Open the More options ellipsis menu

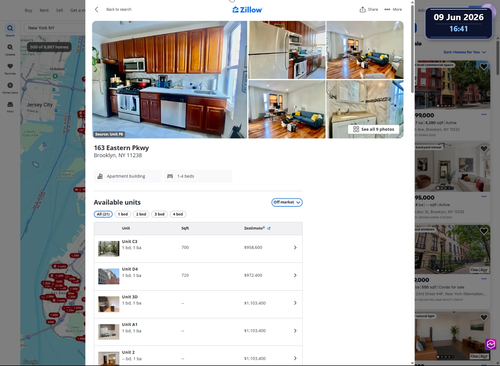click(x=387, y=9)
